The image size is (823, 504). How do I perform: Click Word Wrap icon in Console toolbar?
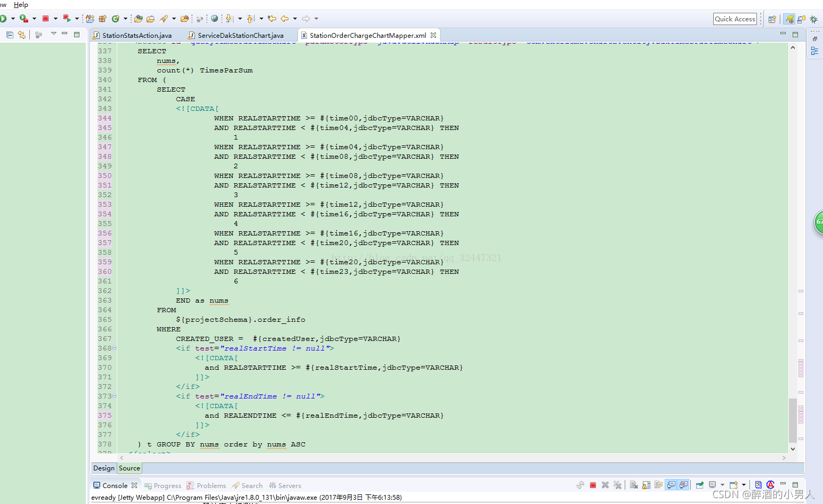[658, 485]
